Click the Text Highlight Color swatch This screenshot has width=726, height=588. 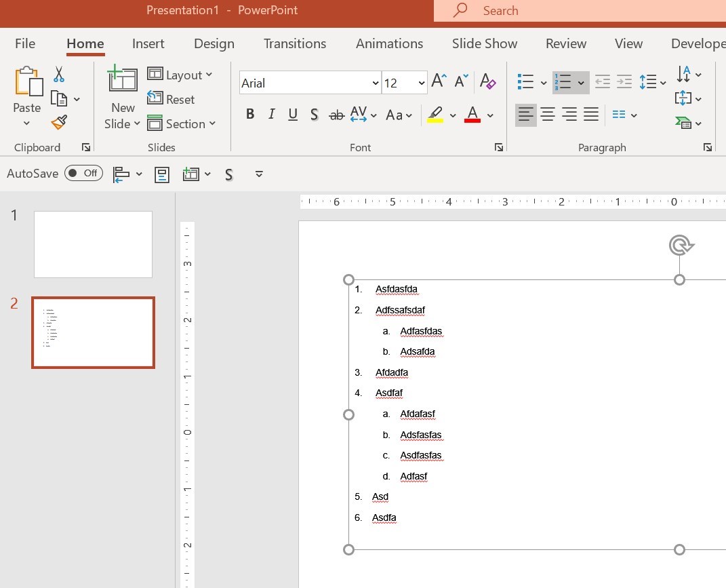click(436, 116)
